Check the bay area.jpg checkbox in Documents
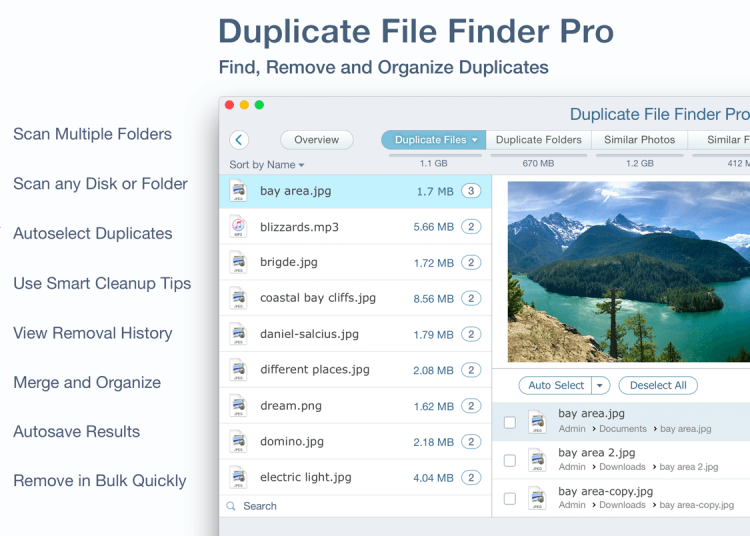Viewport: 750px width, 536px height. pyautogui.click(x=510, y=422)
